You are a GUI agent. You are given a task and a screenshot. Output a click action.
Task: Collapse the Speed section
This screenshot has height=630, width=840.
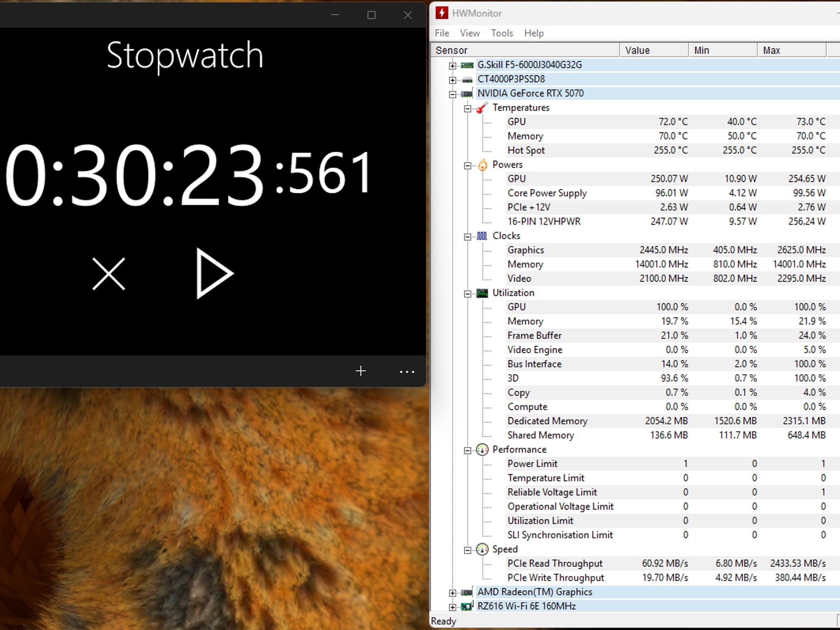467,550
